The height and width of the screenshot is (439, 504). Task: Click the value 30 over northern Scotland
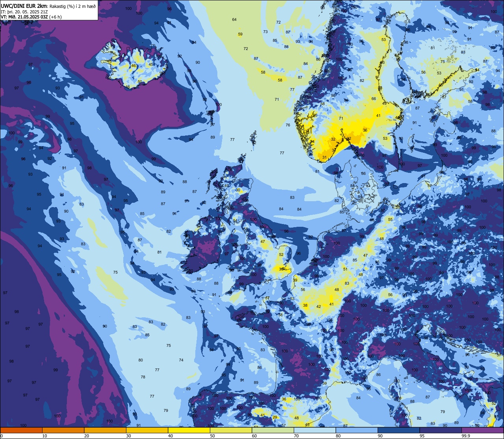tap(238, 190)
